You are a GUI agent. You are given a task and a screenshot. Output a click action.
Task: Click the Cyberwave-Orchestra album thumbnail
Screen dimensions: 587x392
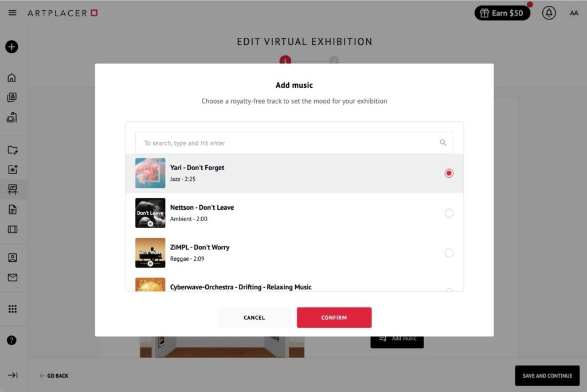[x=150, y=285]
